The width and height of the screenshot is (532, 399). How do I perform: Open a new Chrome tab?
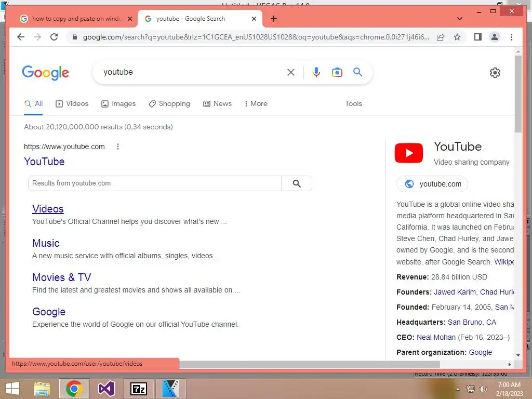[274, 19]
